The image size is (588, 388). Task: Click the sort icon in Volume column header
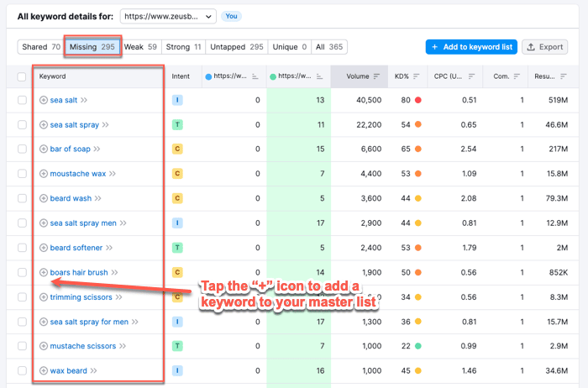click(x=376, y=76)
